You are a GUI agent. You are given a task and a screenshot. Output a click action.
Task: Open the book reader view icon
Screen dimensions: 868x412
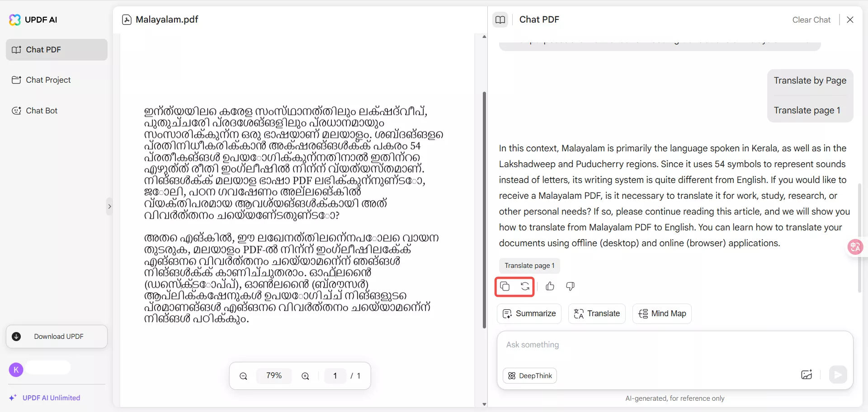point(500,19)
